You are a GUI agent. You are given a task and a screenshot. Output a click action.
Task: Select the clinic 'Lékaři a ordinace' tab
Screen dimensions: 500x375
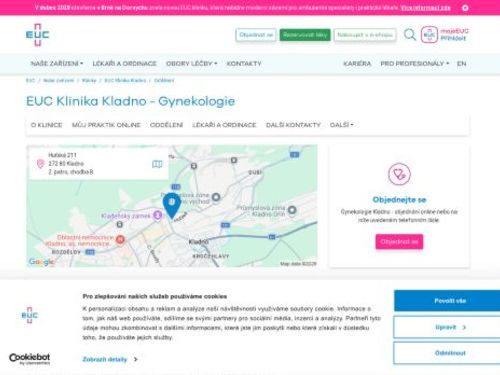click(x=224, y=125)
